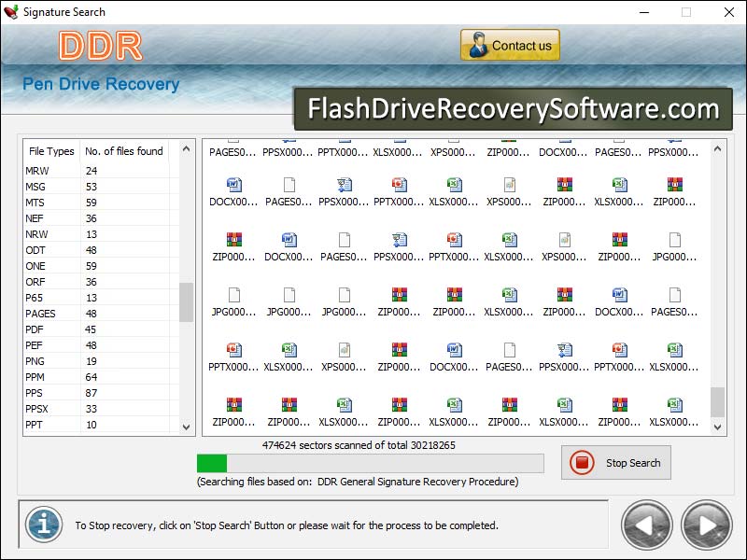Screen dimensions: 747x560
Task: In the row starting with DOCX, select the PAGES icon
Action: [289, 185]
